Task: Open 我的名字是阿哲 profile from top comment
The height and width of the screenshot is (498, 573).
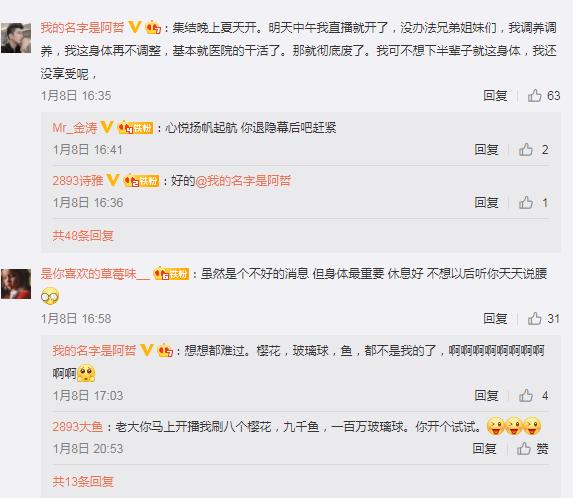Action: (83, 27)
